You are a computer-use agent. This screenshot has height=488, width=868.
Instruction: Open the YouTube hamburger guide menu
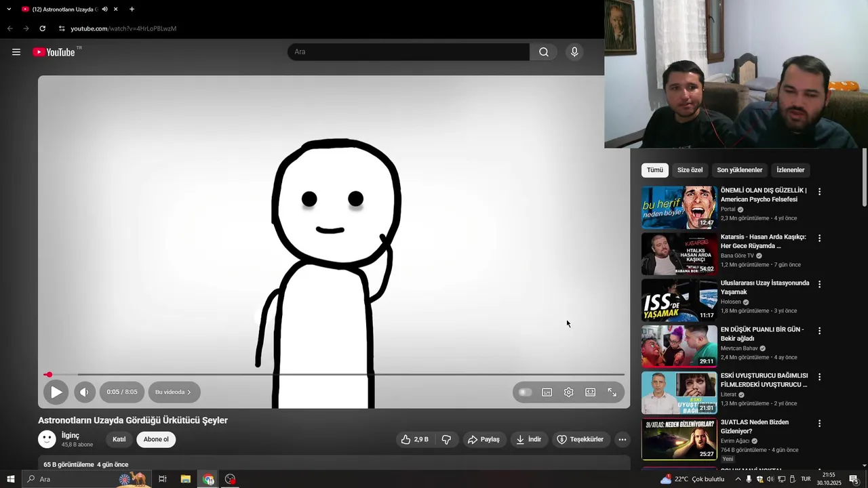[16, 52]
